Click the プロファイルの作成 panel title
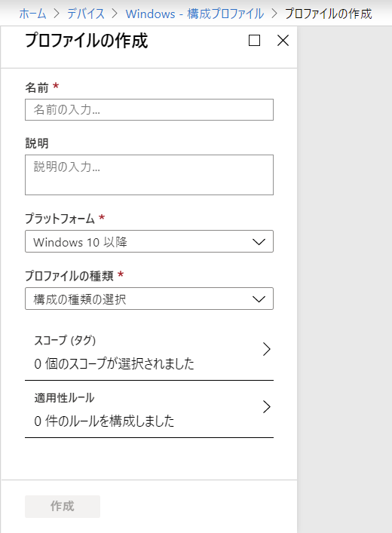Image resolution: width=392 pixels, height=533 pixels. (x=87, y=41)
